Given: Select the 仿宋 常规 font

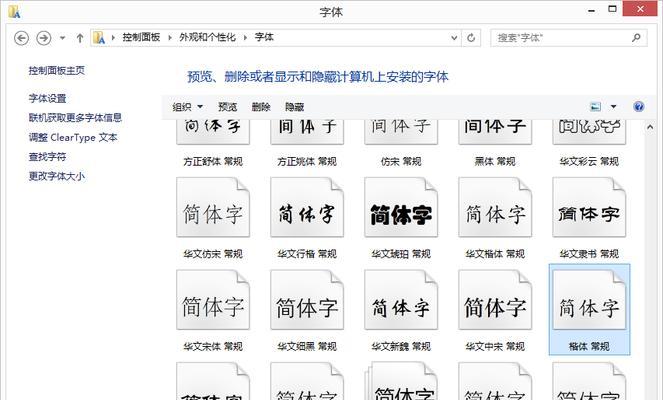Looking at the screenshot, I should (401, 144).
